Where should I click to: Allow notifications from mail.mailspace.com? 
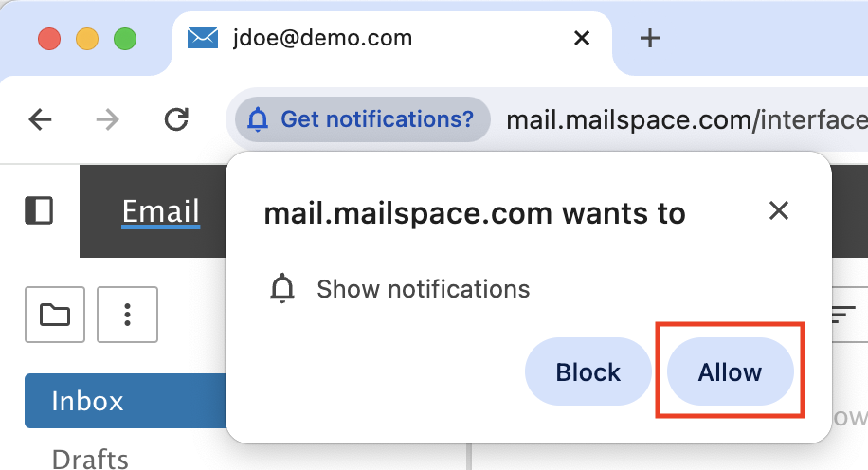(731, 372)
